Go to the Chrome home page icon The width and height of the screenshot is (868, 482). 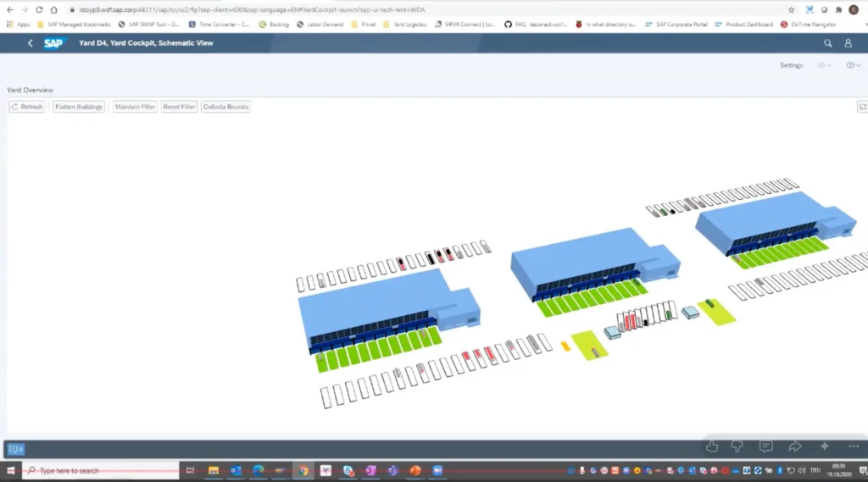53,9
